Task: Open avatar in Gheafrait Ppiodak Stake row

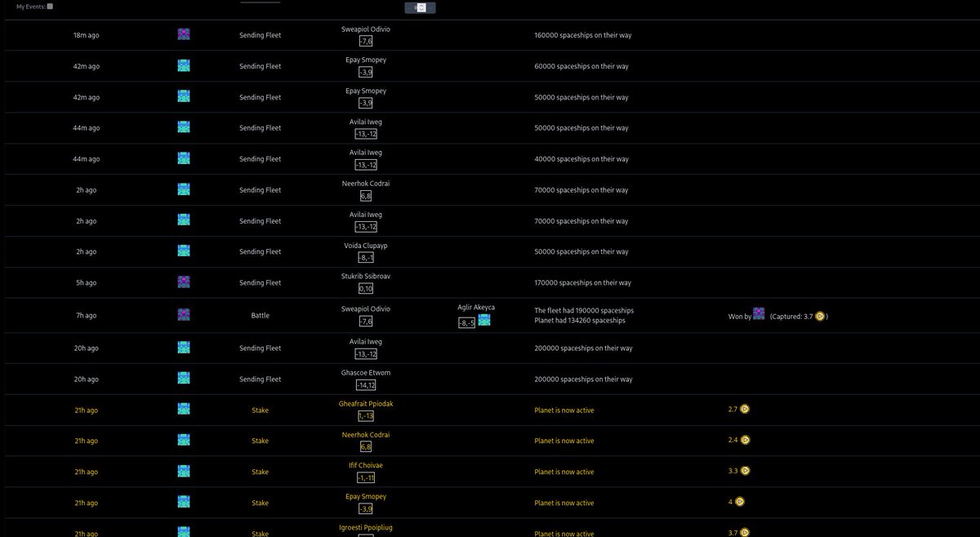Action: pyautogui.click(x=184, y=410)
